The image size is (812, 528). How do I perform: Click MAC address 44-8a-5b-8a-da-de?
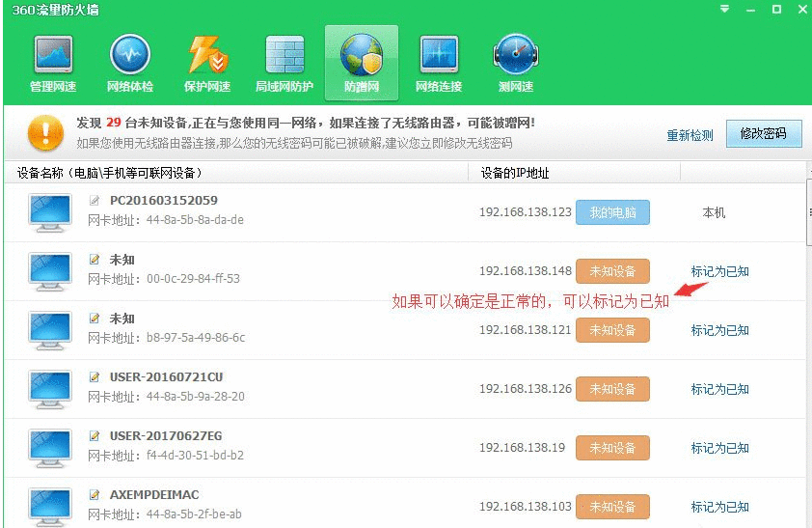(195, 220)
